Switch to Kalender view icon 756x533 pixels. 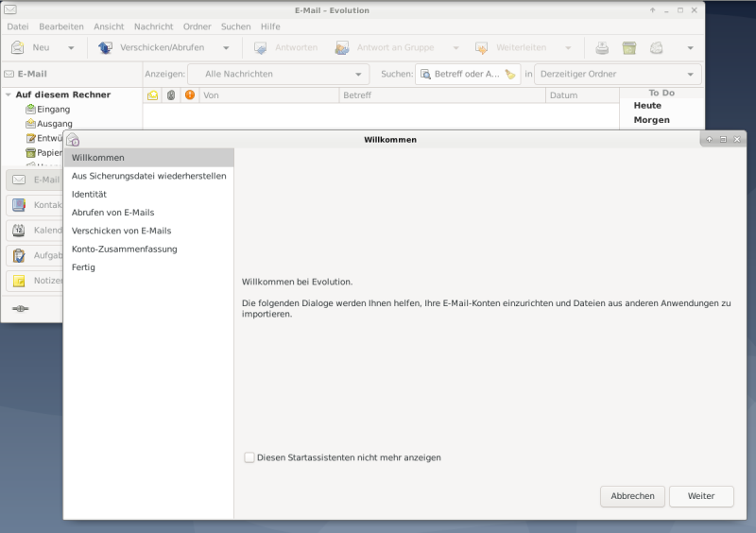[x=19, y=230]
